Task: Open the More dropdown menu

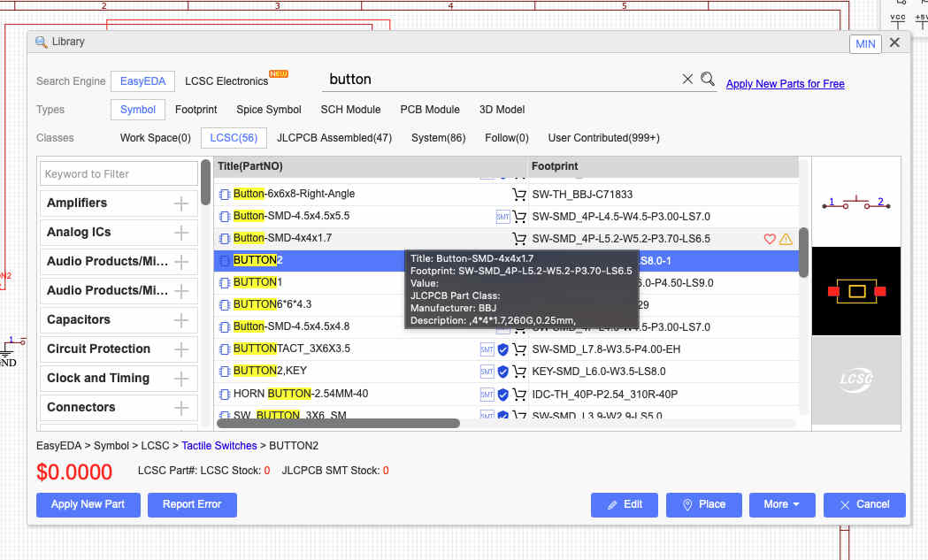Action: point(782,504)
